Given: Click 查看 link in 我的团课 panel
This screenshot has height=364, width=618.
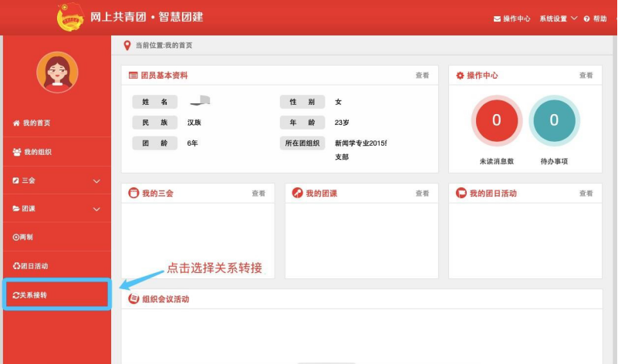Looking at the screenshot, I should (x=422, y=194).
